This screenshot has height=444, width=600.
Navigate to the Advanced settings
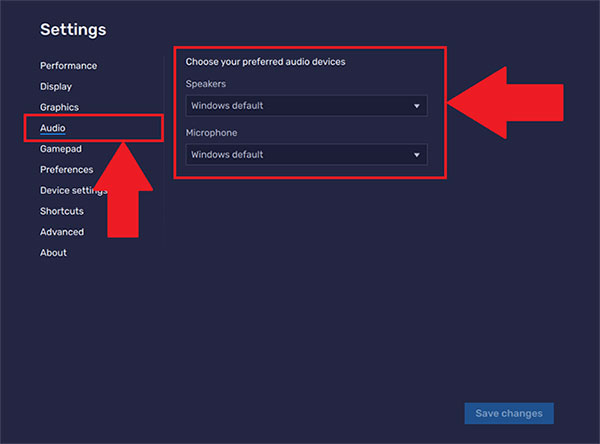tap(62, 232)
